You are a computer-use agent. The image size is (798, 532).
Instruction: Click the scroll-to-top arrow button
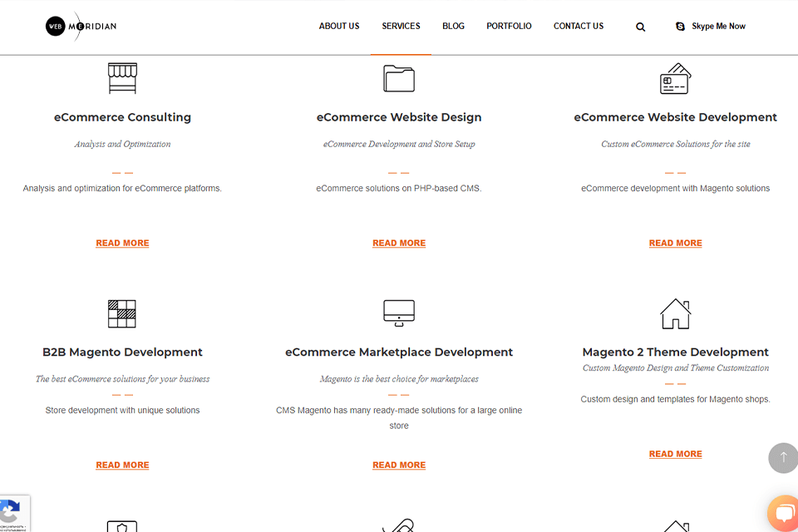coord(783,458)
